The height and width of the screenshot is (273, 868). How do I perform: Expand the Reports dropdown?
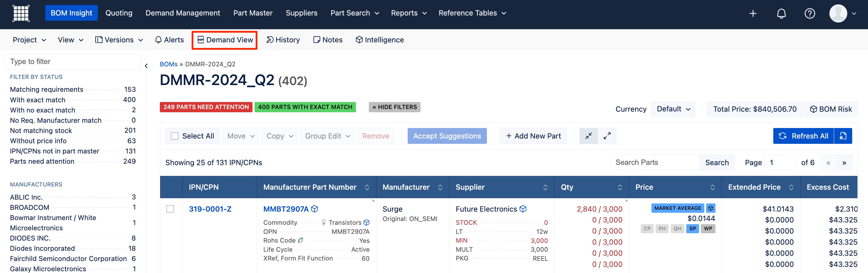tap(409, 13)
